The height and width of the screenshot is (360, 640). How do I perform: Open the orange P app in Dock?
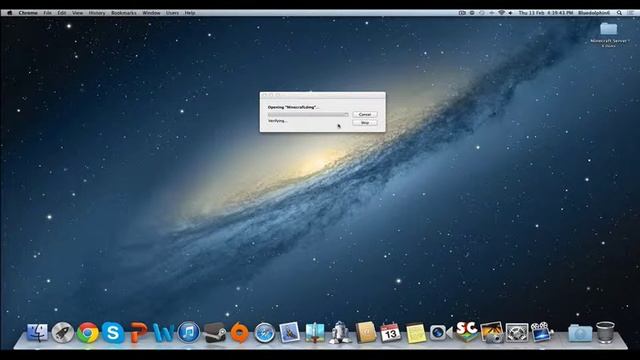click(138, 333)
